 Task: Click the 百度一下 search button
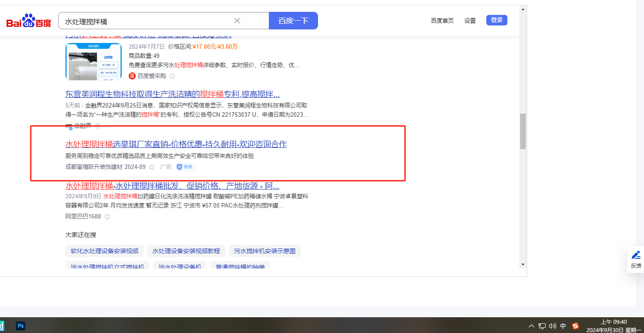click(x=293, y=21)
